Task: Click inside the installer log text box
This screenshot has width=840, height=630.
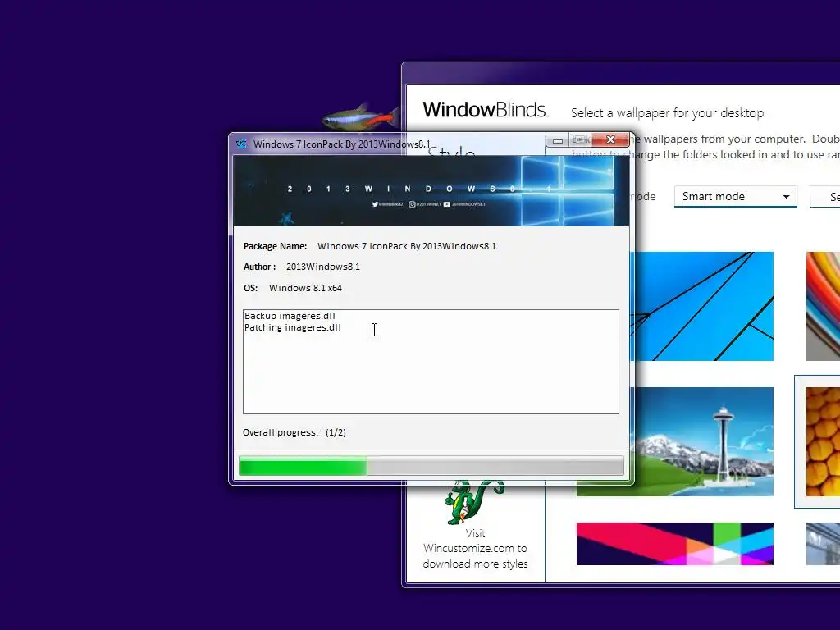Action: coord(431,362)
